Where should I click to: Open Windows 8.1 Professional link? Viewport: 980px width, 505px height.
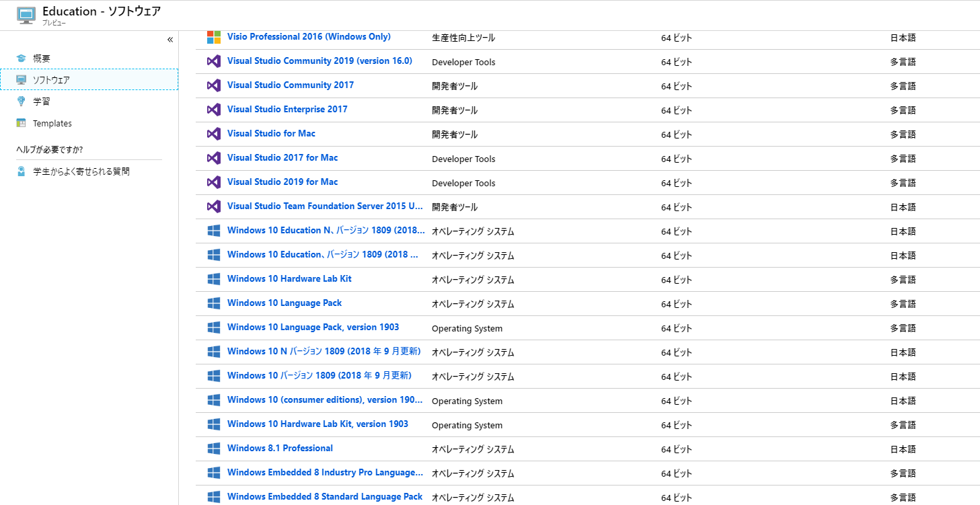coord(280,449)
